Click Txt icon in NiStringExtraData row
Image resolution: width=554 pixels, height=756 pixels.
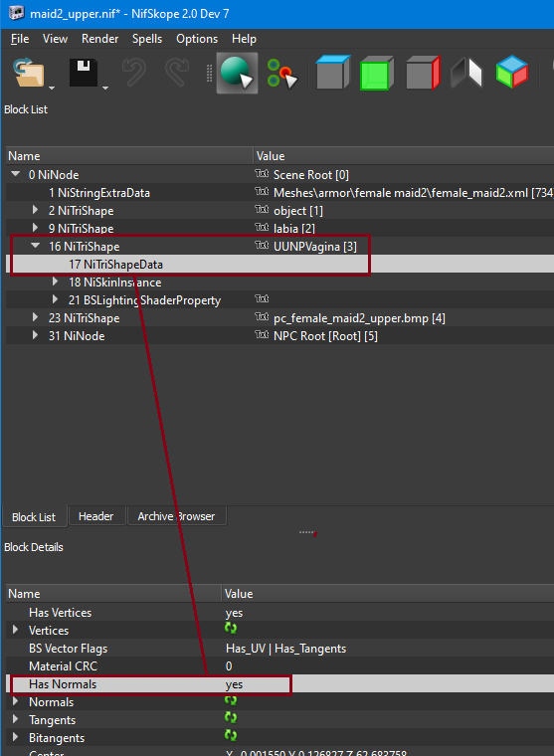click(x=262, y=191)
